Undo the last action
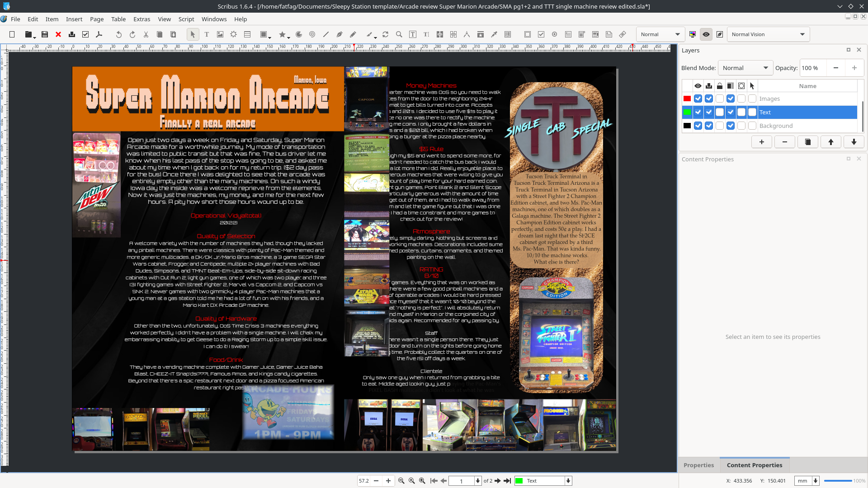The image size is (868, 488). [118, 34]
